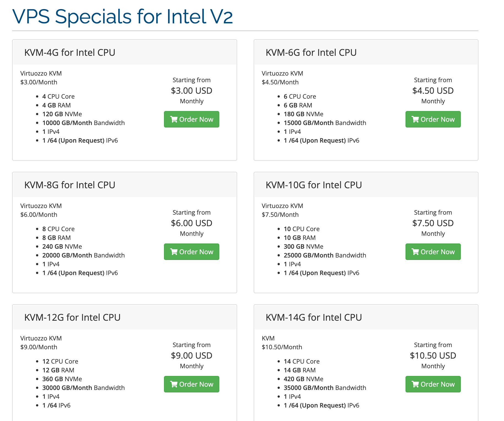Click the '$10.50 USD' starting price text

[x=433, y=356]
